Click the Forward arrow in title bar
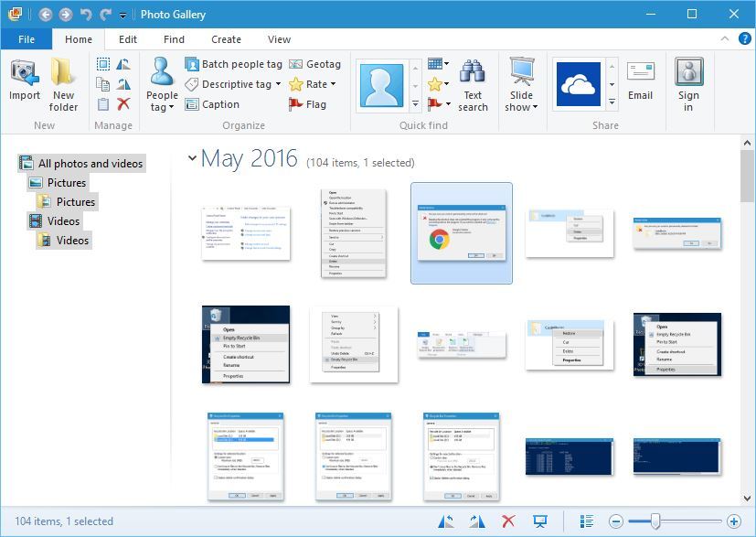756x537 pixels. 66,15
